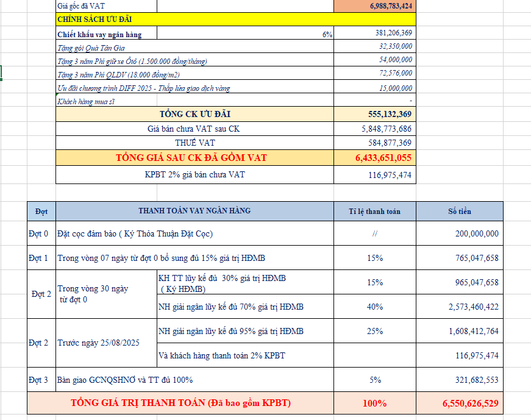Click the "THUẾ VAT" label cell
This screenshot has width=531, height=420.
click(x=194, y=143)
